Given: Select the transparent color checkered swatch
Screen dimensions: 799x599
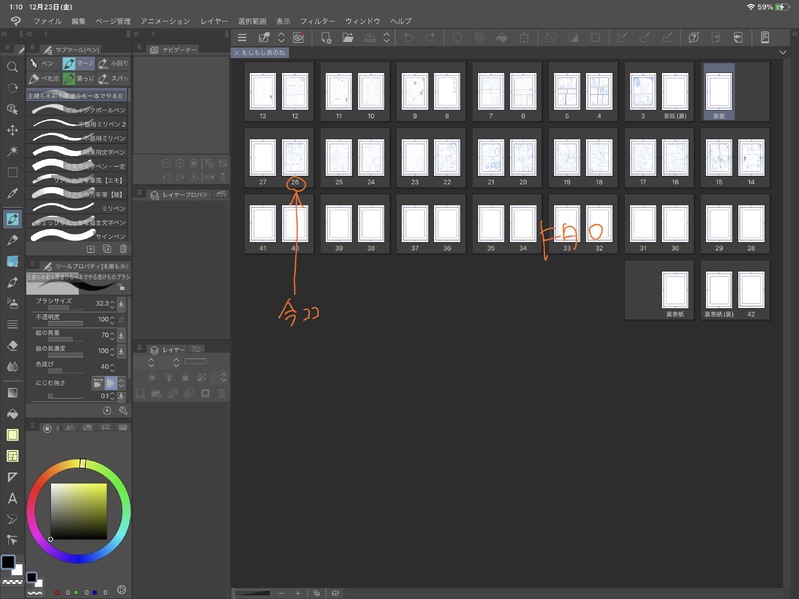Looking at the screenshot, I should coord(12,582).
